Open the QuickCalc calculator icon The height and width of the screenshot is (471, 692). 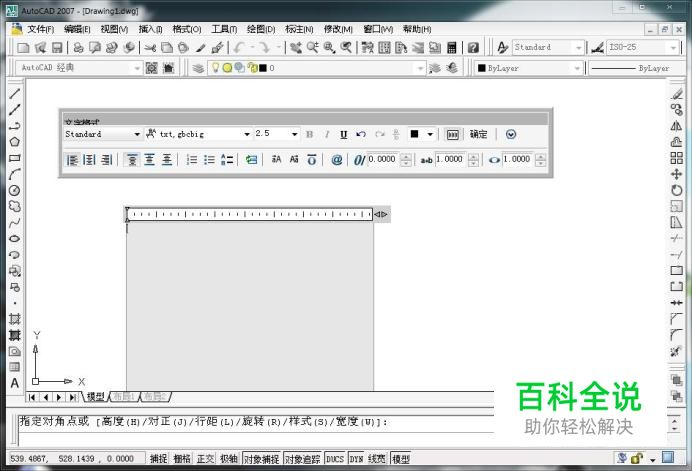tap(451, 47)
